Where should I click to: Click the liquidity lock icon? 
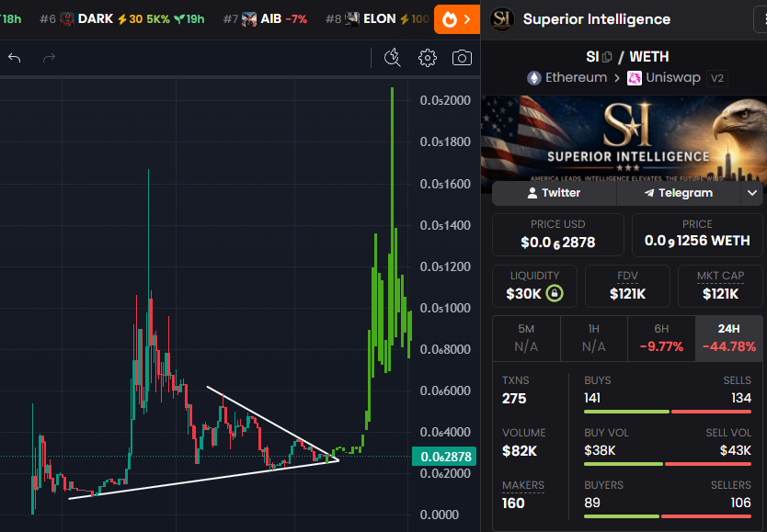click(555, 293)
